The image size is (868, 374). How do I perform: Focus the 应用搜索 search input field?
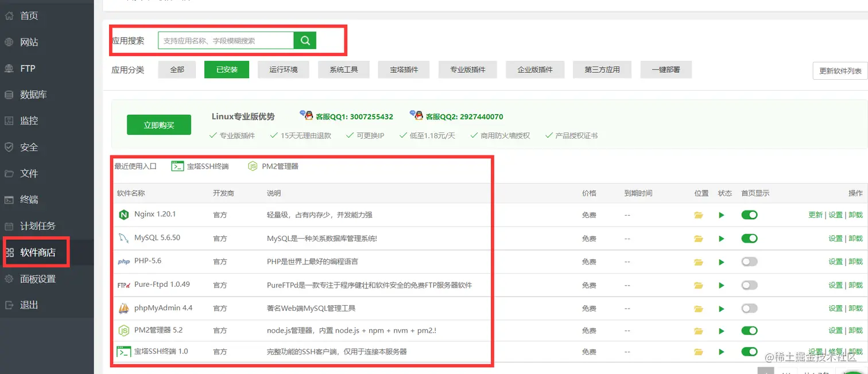(x=226, y=41)
